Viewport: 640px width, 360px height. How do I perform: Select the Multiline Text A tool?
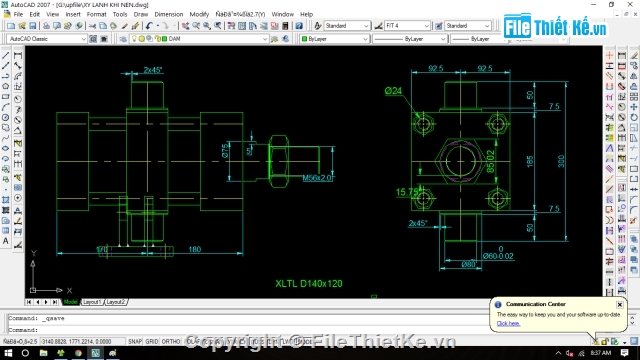(6, 241)
